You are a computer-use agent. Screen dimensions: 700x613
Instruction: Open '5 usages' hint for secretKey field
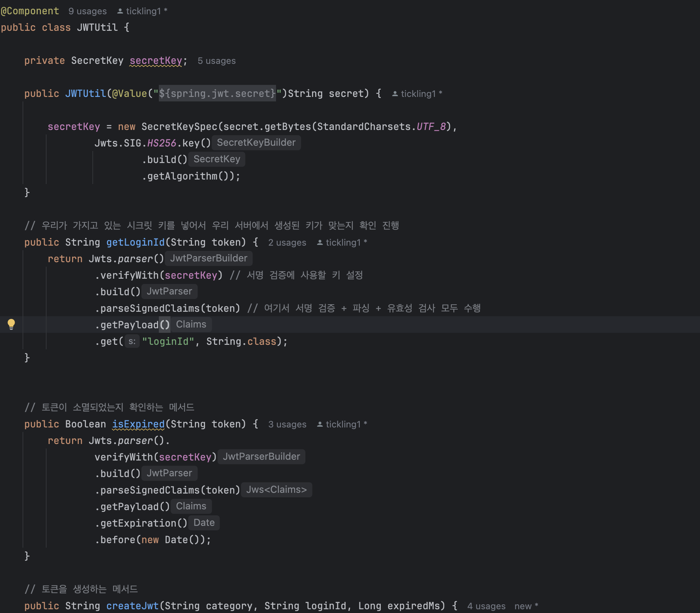(x=217, y=61)
